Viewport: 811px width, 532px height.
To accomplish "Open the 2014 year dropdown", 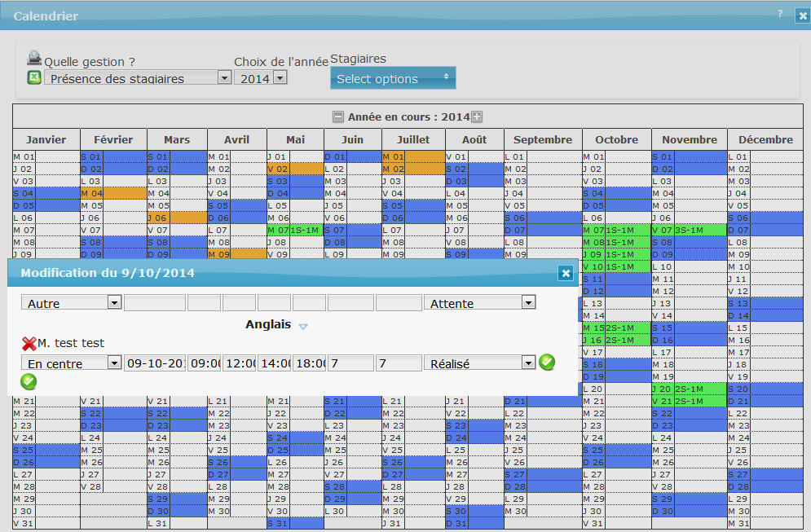I will 261,77.
